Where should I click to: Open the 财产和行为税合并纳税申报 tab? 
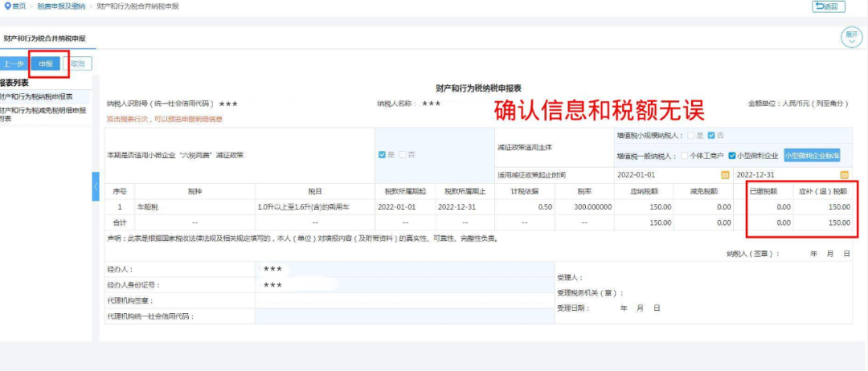coord(44,38)
